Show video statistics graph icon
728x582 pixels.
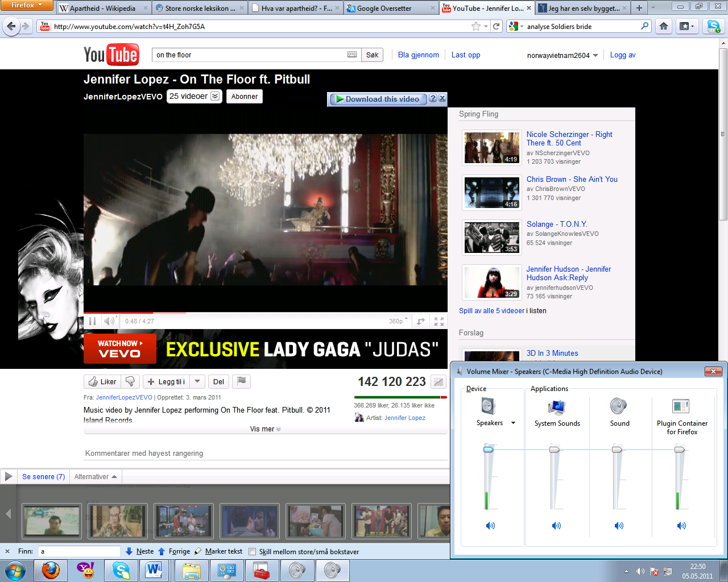pos(438,382)
